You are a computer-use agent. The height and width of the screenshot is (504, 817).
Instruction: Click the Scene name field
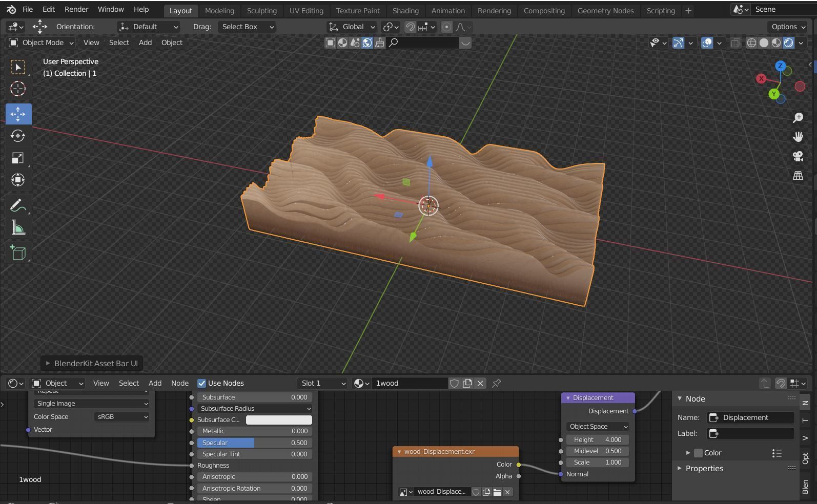[x=784, y=9]
